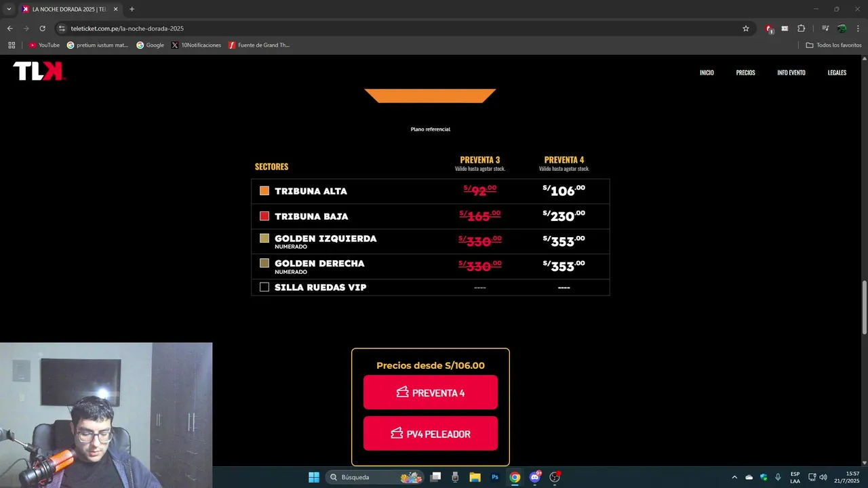Open the Fuente de Grand Th... bookmark
The height and width of the screenshot is (488, 868).
[x=259, y=45]
